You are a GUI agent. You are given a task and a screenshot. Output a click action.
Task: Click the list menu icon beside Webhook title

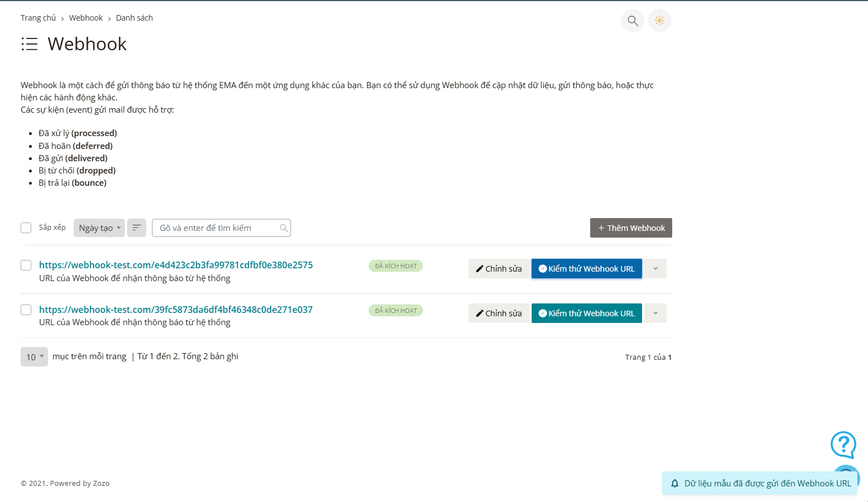(30, 44)
